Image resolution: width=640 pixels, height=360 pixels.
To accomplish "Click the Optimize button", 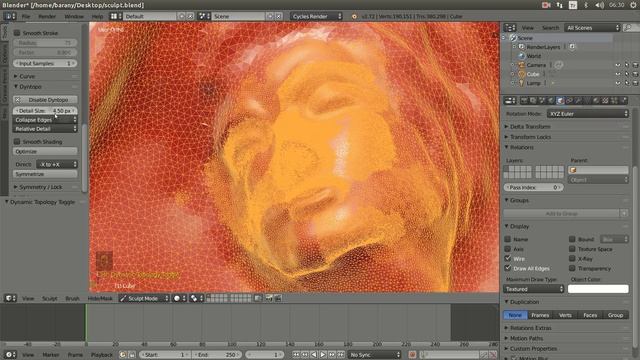I will pos(45,151).
